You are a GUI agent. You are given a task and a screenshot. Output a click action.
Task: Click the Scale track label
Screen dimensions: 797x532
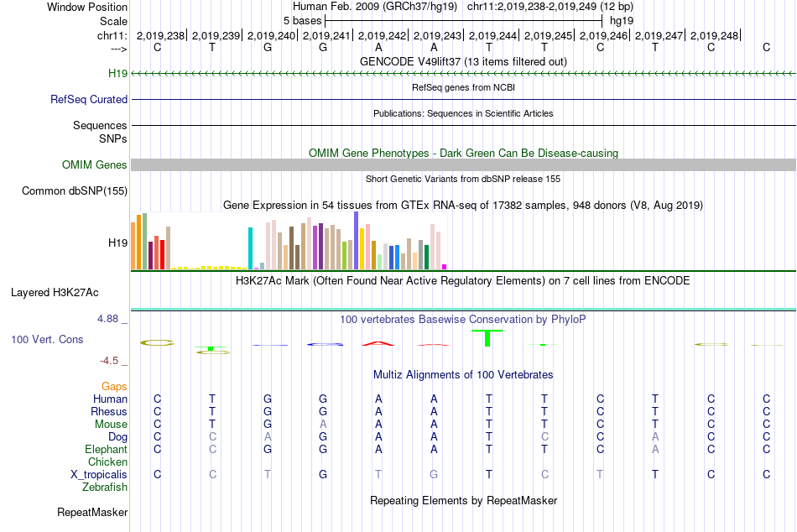click(113, 21)
